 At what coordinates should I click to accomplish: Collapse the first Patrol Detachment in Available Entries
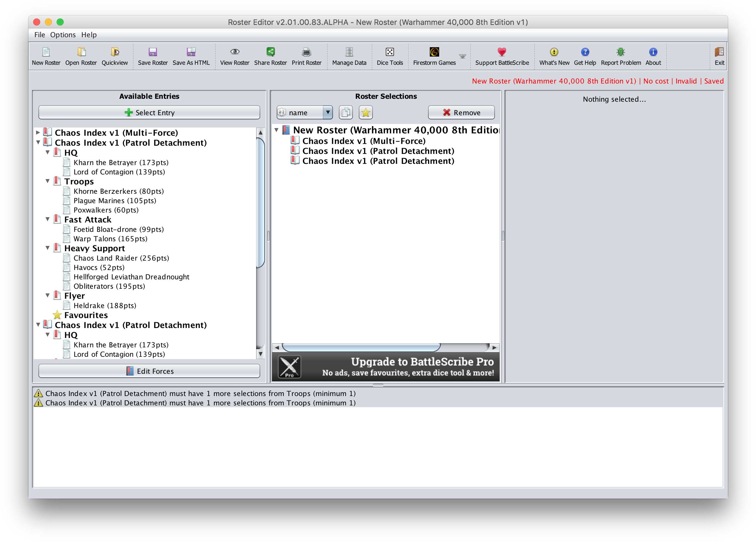tap(38, 142)
